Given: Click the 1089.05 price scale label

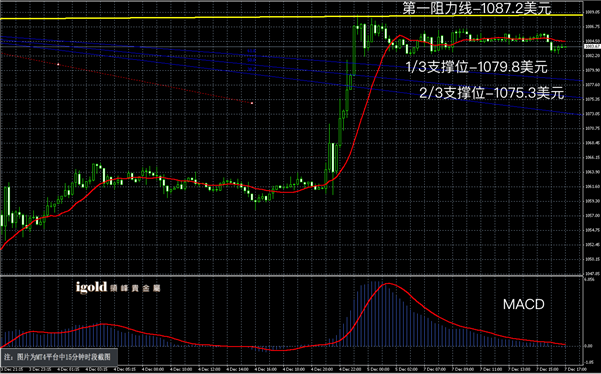Looking at the screenshot, I should (592, 12).
